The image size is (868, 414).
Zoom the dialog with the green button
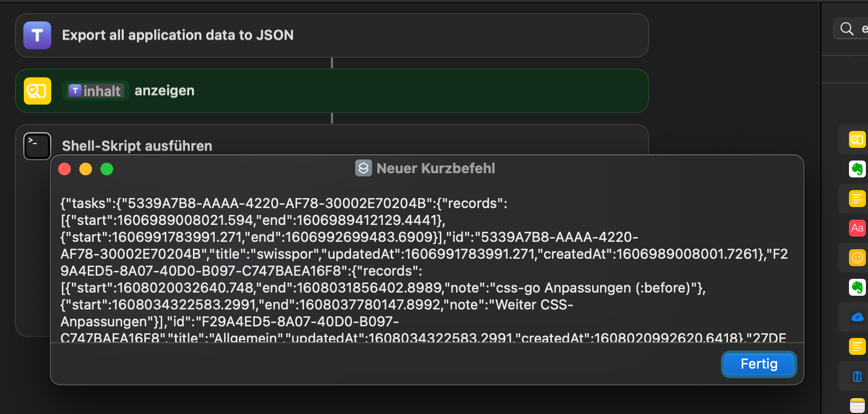point(107,169)
